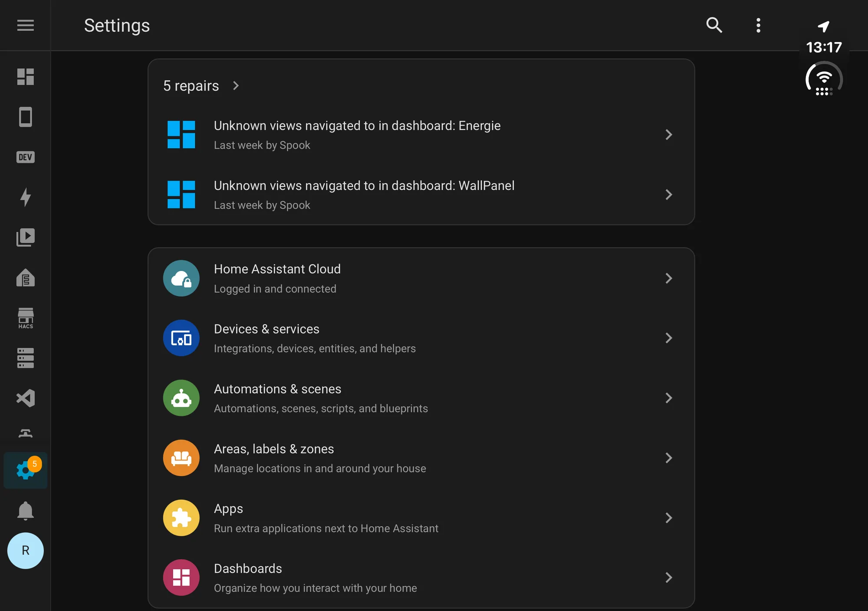
Task: Open Visual Studio Code sidebar icon
Action: (25, 398)
